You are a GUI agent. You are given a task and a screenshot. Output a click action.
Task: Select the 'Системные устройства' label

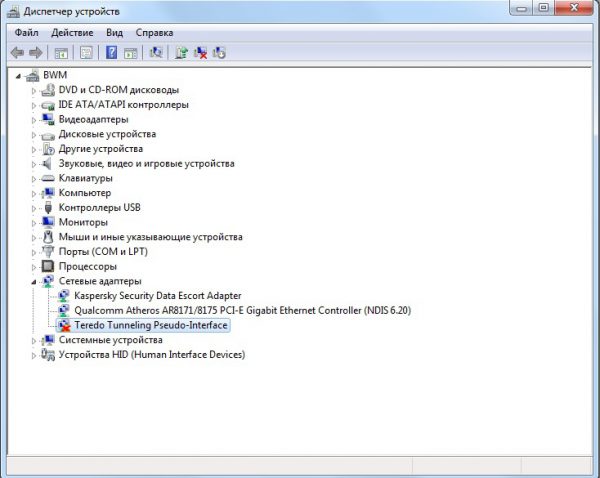pos(111,340)
